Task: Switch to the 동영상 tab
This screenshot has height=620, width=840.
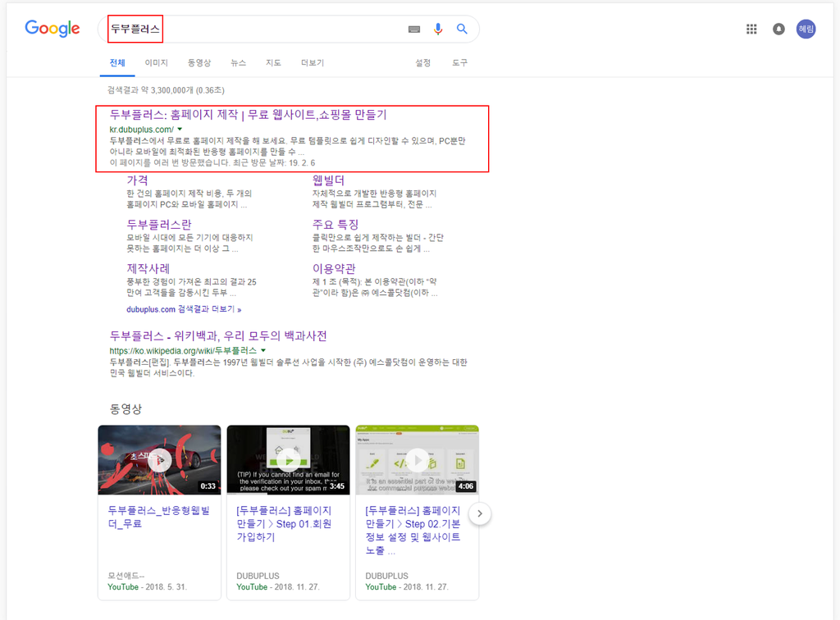Action: click(199, 63)
